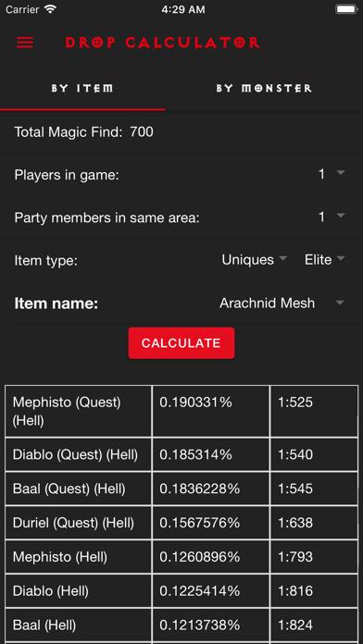This screenshot has height=644, width=363.
Task: Open the hamburger menu icon
Action: point(25,43)
